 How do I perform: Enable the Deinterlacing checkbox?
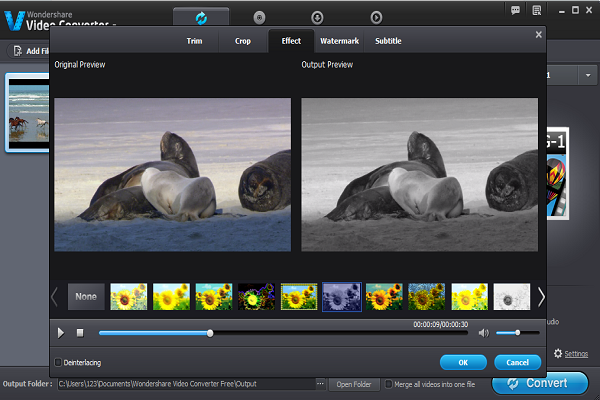58,362
